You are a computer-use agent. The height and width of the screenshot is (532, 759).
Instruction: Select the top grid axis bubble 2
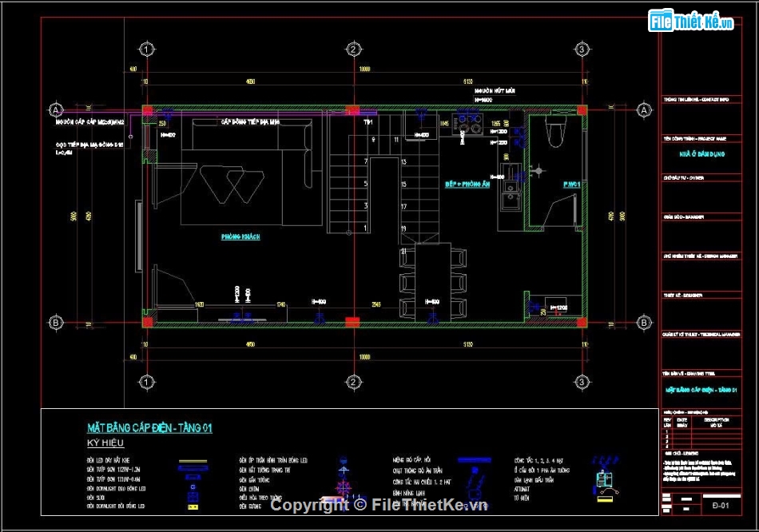352,50
